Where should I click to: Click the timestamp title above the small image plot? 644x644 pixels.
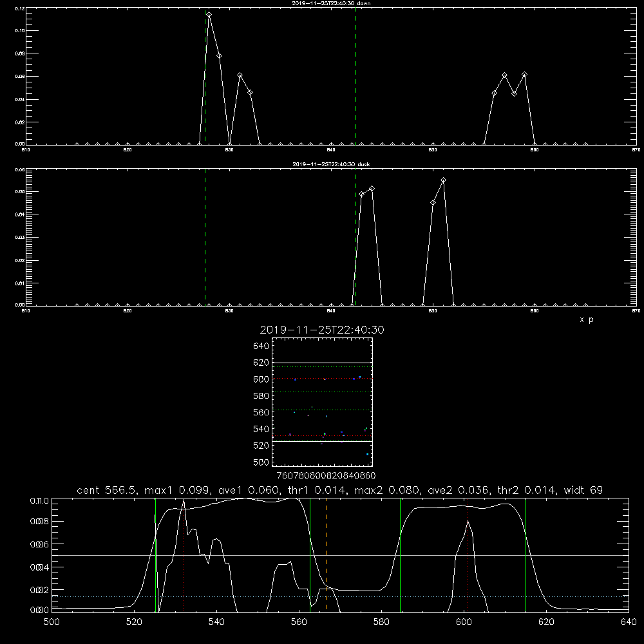[322, 330]
